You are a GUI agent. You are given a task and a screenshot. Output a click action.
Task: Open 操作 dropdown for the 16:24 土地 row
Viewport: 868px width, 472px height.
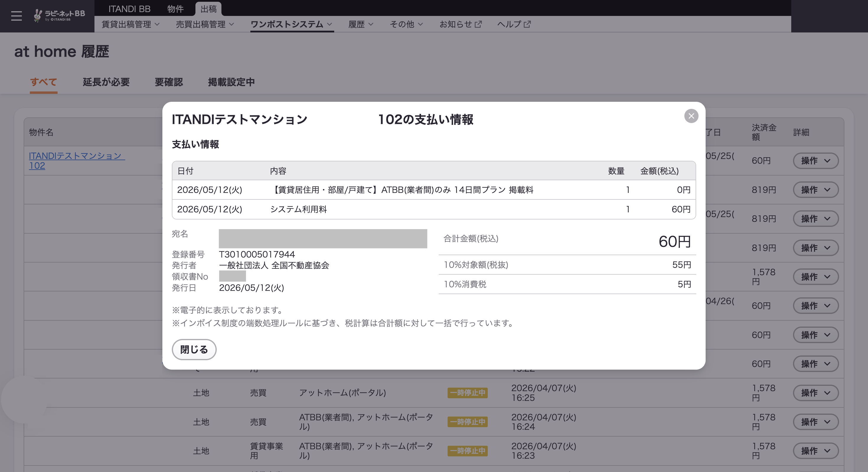(x=815, y=422)
